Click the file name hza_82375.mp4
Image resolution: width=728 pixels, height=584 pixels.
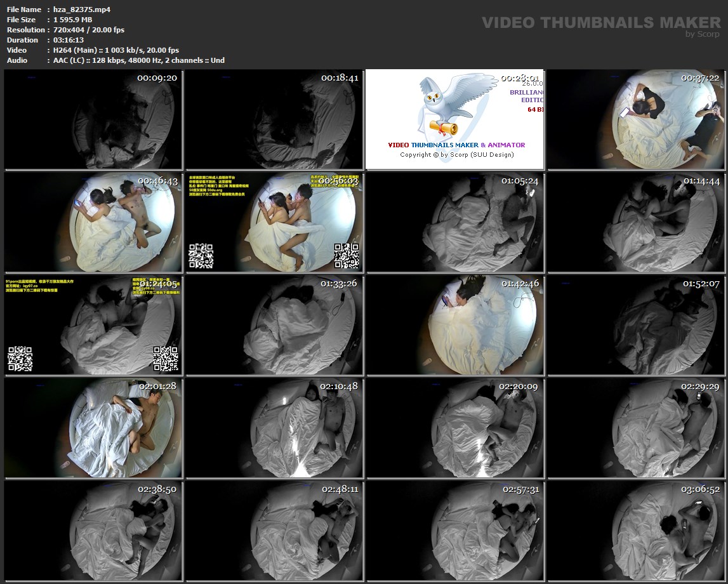click(x=82, y=10)
